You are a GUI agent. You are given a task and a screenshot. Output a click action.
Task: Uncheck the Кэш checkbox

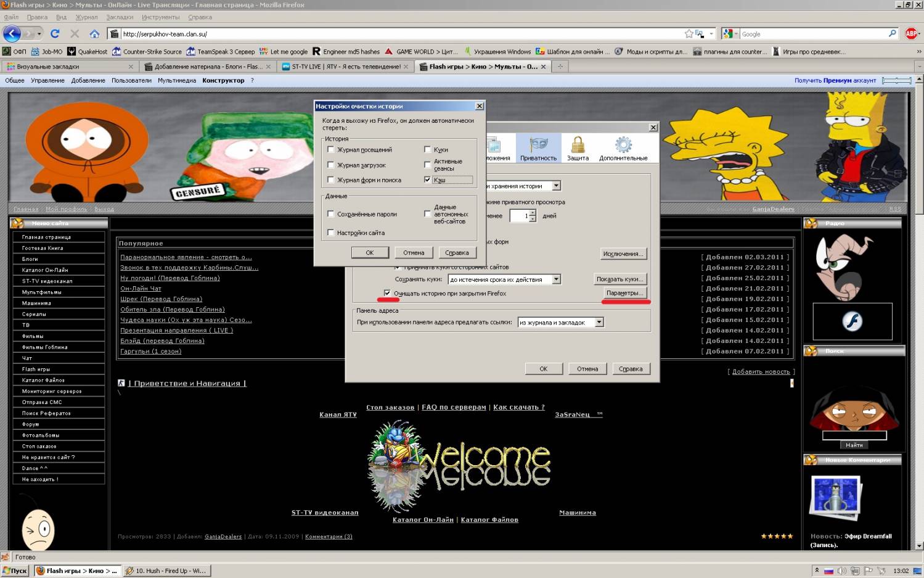427,180
